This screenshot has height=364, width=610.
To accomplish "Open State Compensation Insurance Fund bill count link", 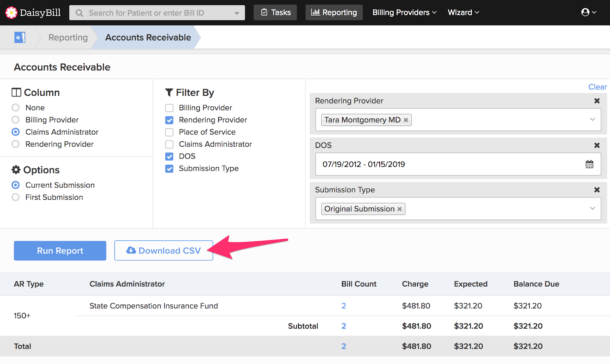I will pos(344,306).
